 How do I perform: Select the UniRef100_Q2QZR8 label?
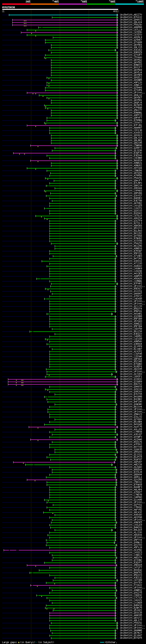(x=131, y=480)
